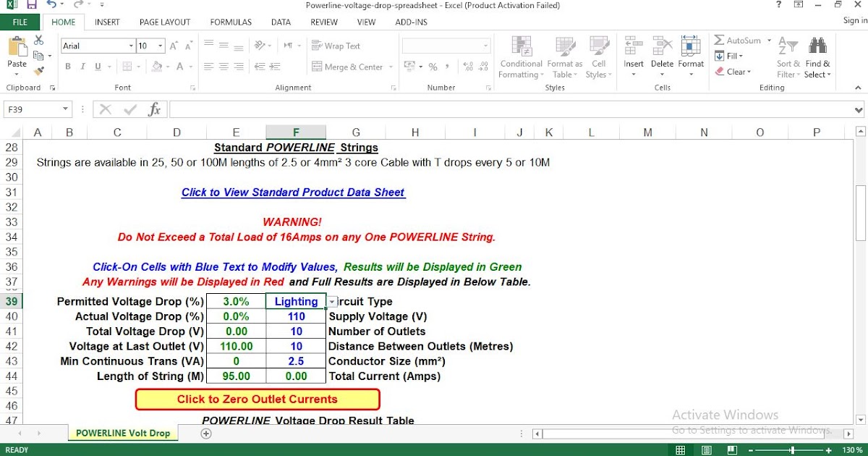The height and width of the screenshot is (456, 868).
Task: Select the POWERLINE Volt Drop sheet tab
Action: 123,432
